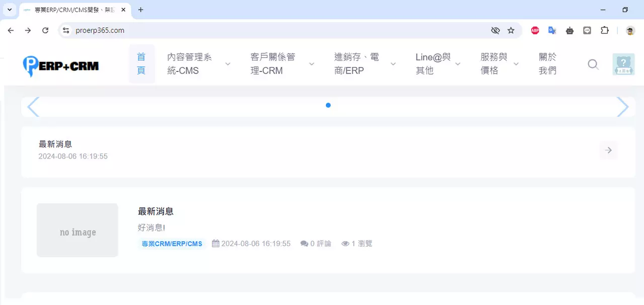Open the browser extensions puzzle icon

click(605, 30)
